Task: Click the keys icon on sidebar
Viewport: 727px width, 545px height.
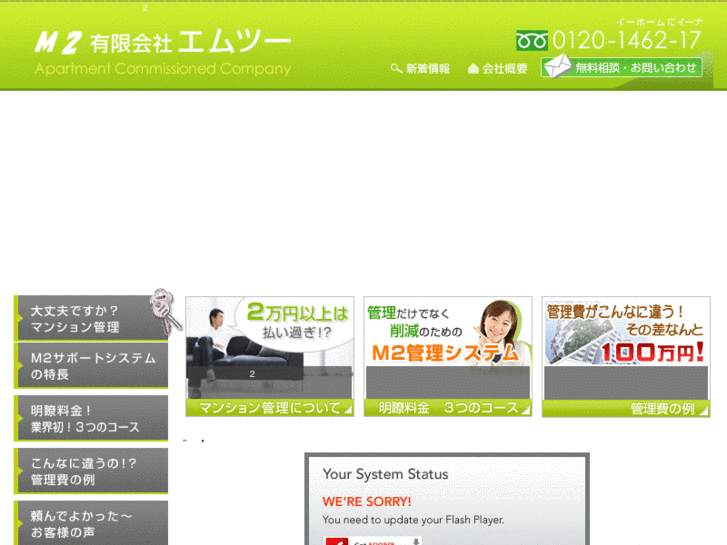Action: [x=165, y=311]
